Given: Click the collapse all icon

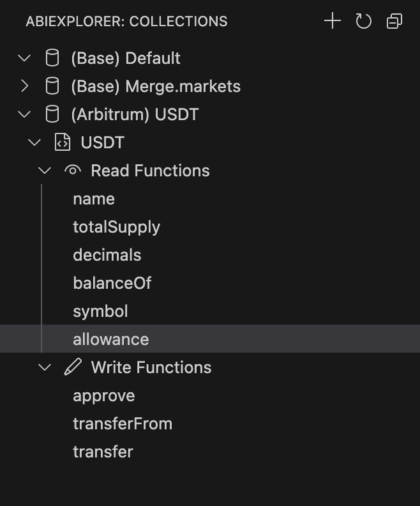Looking at the screenshot, I should [394, 21].
